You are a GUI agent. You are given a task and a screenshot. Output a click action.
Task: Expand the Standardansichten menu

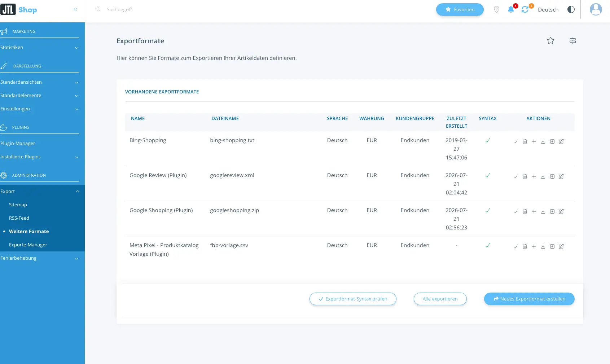[39, 82]
